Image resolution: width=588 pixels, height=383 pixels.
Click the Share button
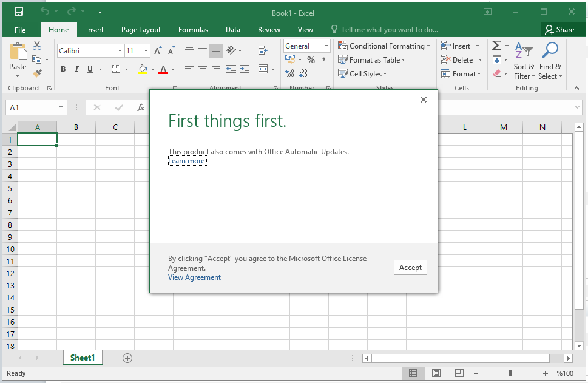[x=560, y=30]
